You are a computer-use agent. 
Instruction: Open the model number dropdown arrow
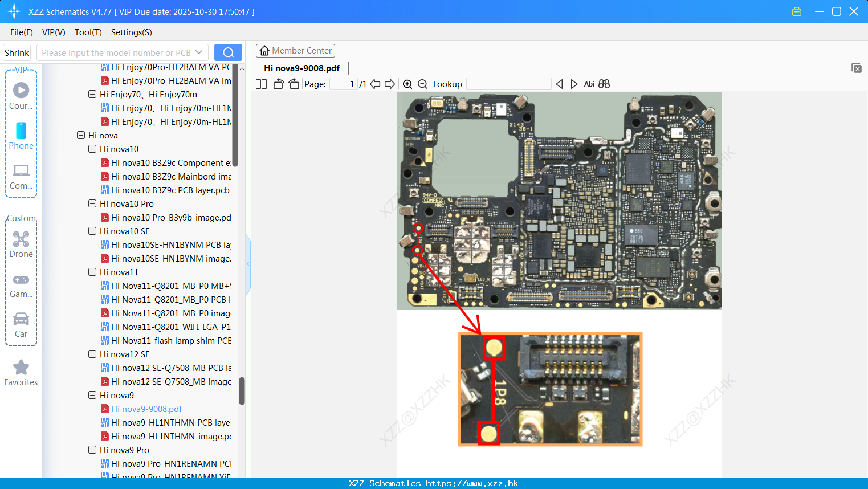pyautogui.click(x=199, y=52)
